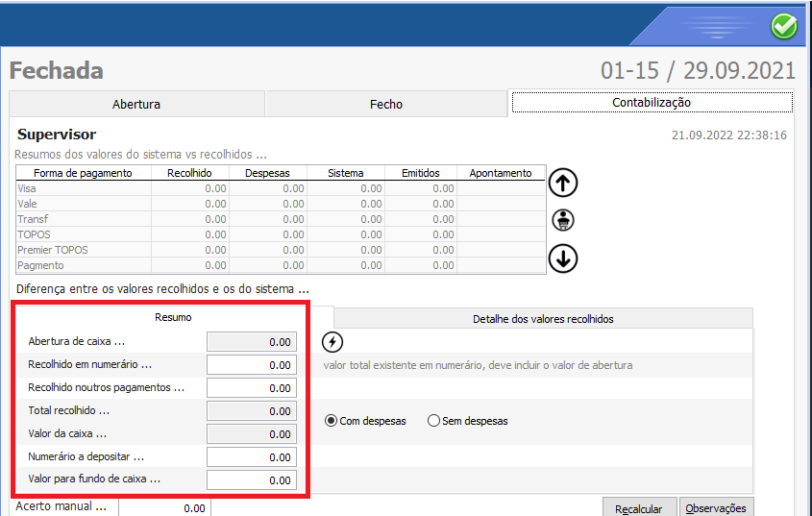Click the Recalcular button
Screen dimensions: 812x516
(x=639, y=508)
